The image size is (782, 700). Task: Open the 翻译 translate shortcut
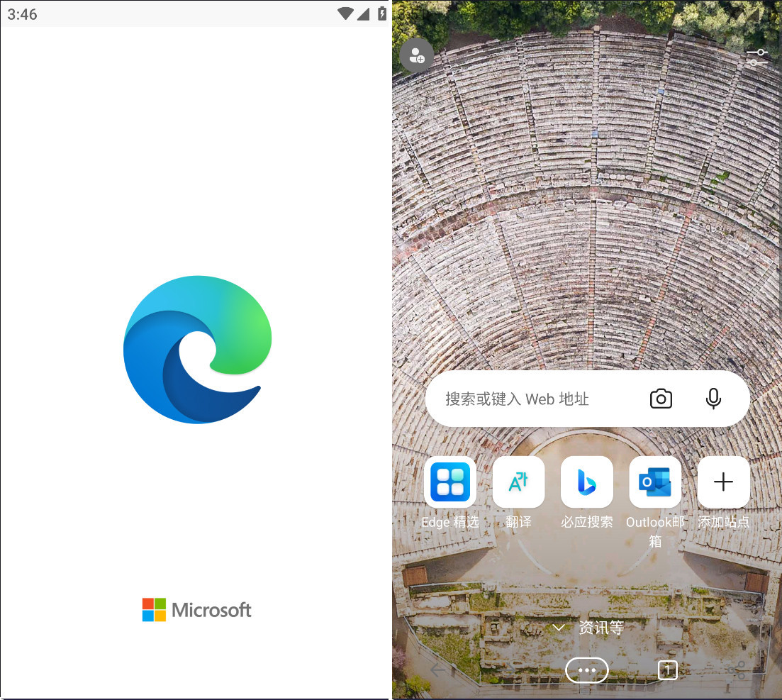(518, 482)
